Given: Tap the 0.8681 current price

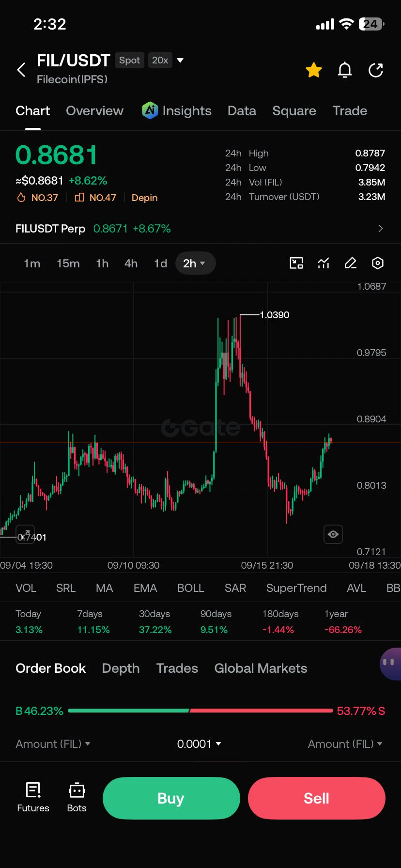Looking at the screenshot, I should 57,155.
